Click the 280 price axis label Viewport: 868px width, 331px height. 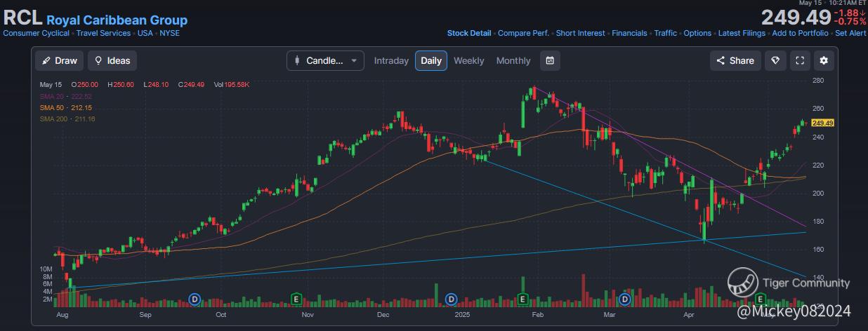[x=817, y=81]
